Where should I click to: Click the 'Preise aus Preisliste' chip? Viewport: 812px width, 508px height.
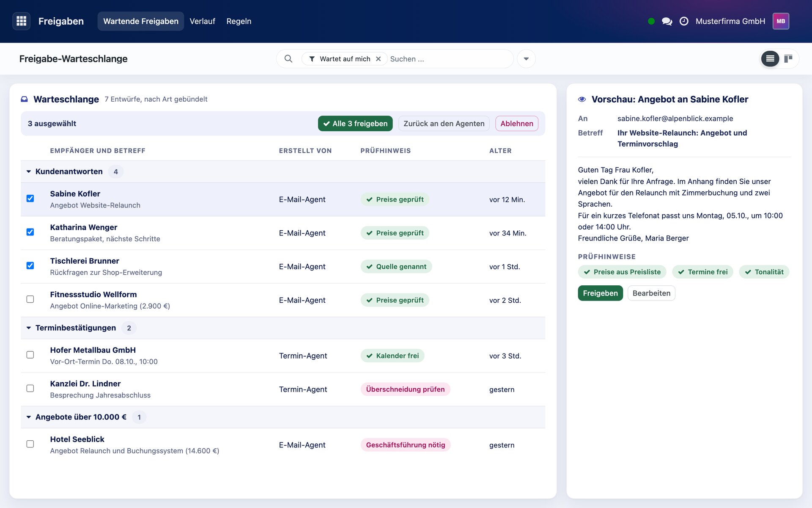coord(622,272)
